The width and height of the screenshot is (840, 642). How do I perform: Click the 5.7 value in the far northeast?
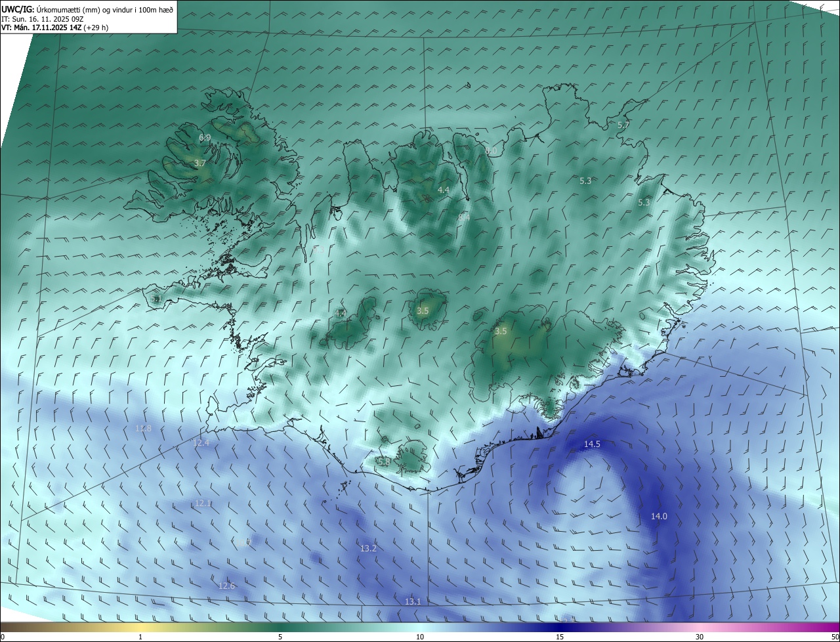pyautogui.click(x=623, y=125)
